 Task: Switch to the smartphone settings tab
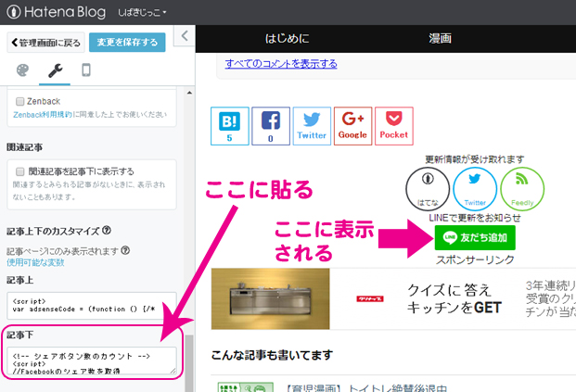pyautogui.click(x=86, y=70)
